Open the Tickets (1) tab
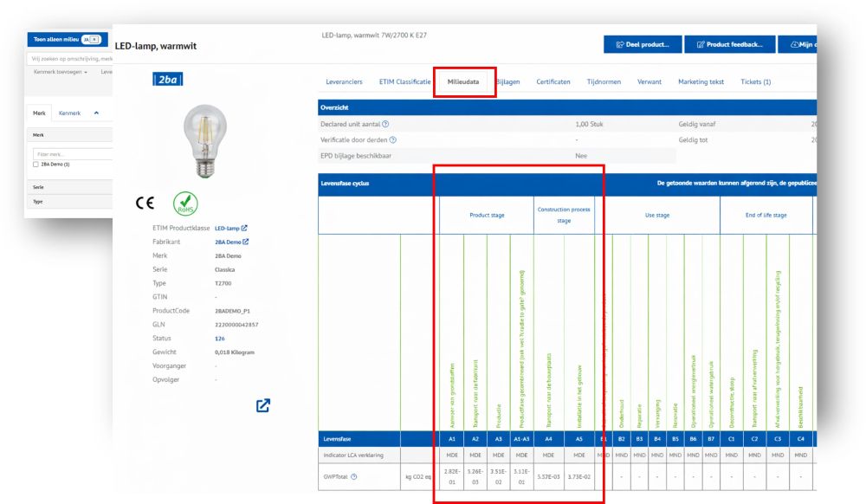The width and height of the screenshot is (866, 504). [755, 82]
